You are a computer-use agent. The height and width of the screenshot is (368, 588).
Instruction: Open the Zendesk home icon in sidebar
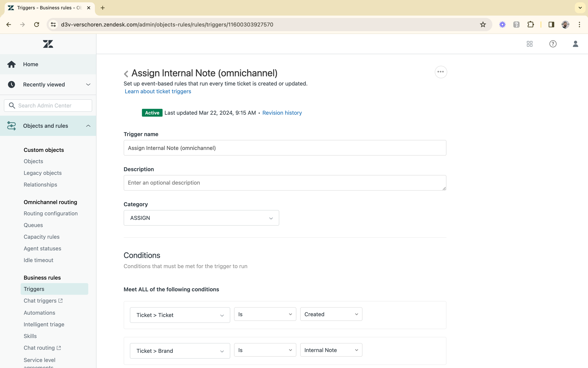pos(11,64)
